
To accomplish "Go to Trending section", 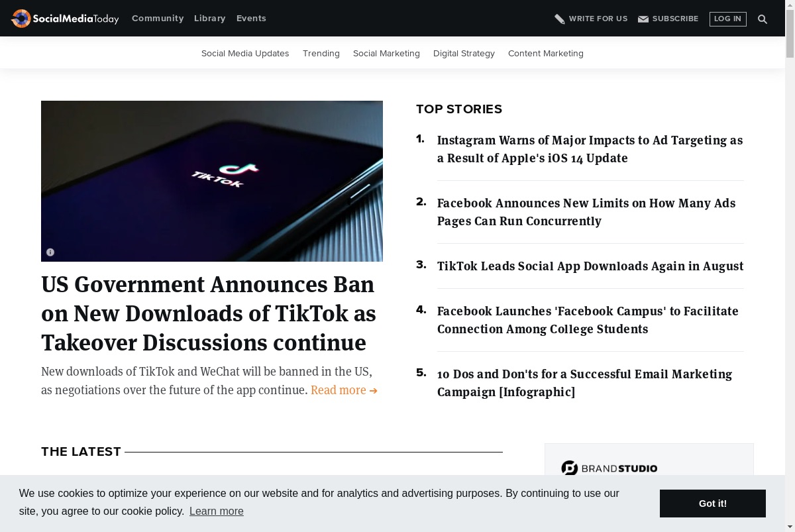I will click(321, 54).
